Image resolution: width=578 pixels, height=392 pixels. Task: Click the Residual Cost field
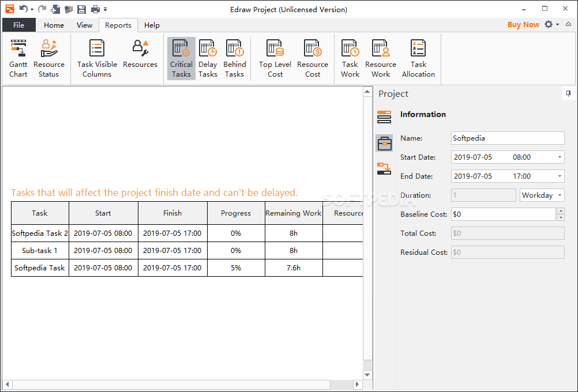[x=508, y=252]
